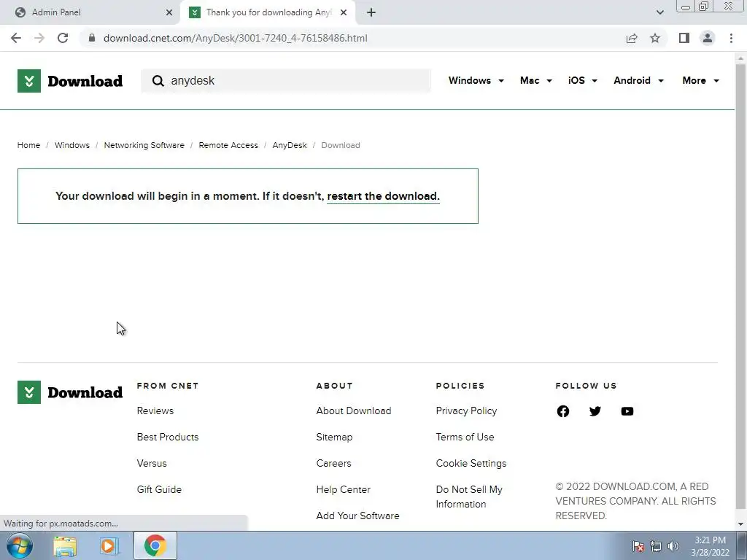Open the AnyDesk breadcrumb link

pos(290,145)
